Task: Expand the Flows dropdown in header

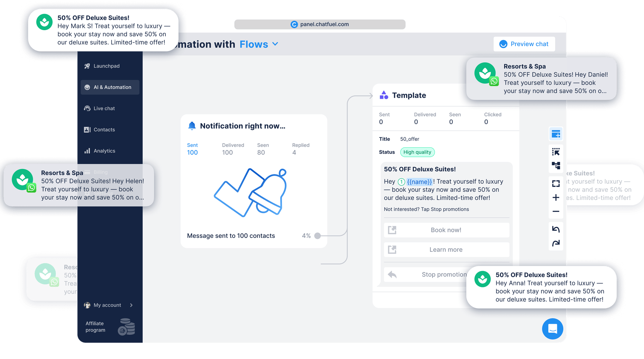Action: pyautogui.click(x=275, y=44)
